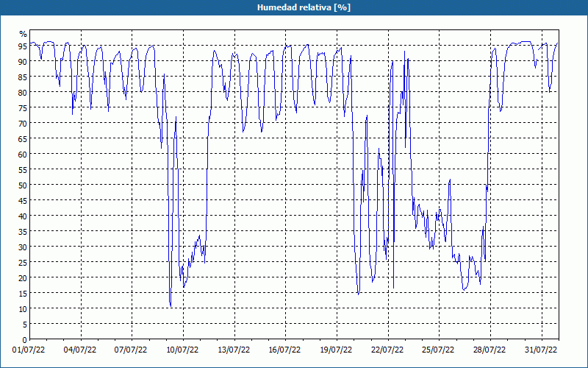
Task: Click the 40 value on the y-axis
Action: (23, 216)
